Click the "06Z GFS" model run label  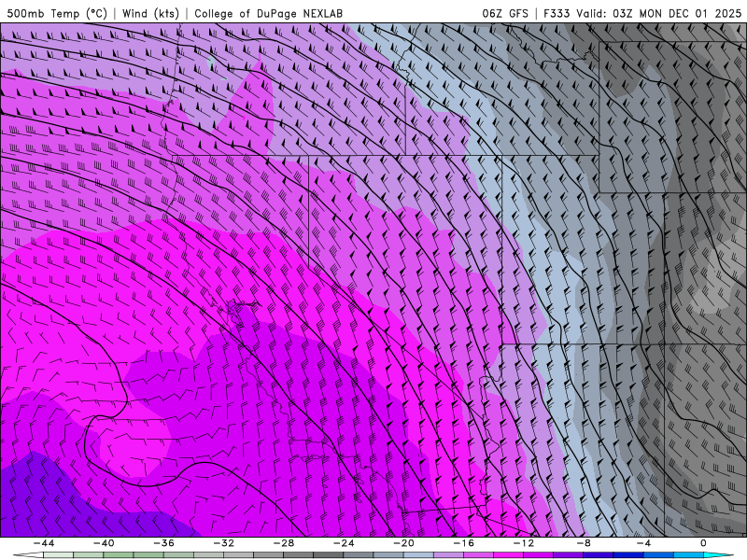[x=505, y=13]
